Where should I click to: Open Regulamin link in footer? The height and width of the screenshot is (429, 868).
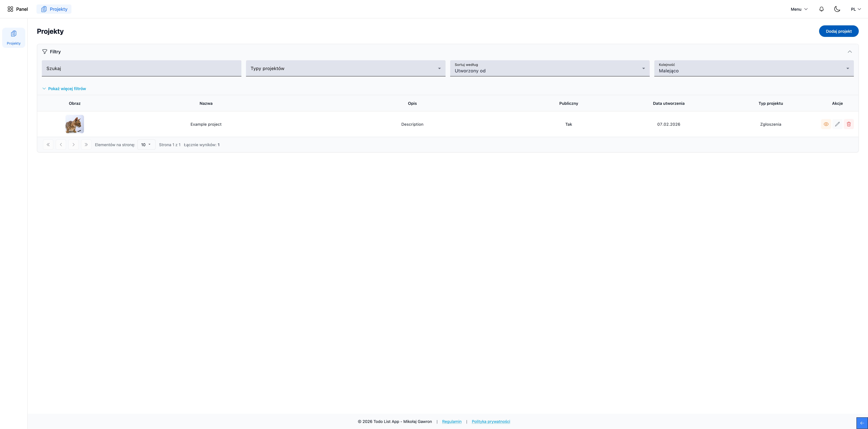(x=452, y=422)
